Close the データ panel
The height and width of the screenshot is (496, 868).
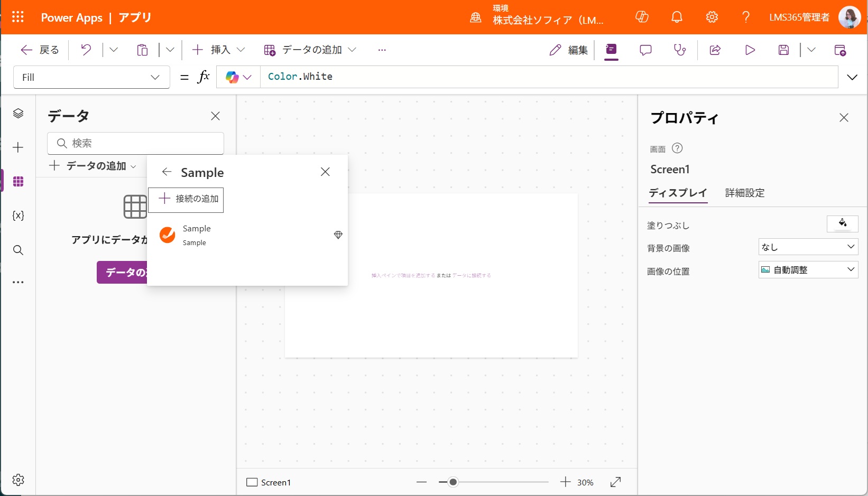(x=215, y=116)
